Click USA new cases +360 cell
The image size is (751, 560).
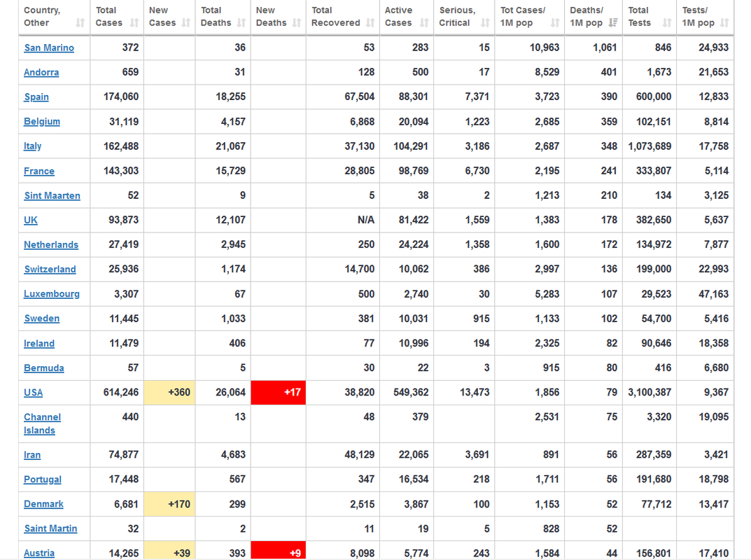(169, 392)
